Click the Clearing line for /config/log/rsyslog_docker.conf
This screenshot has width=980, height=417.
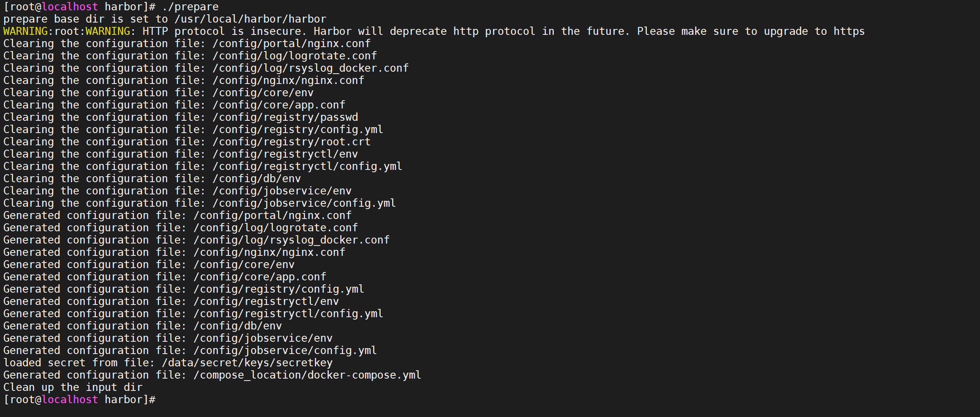pos(206,68)
